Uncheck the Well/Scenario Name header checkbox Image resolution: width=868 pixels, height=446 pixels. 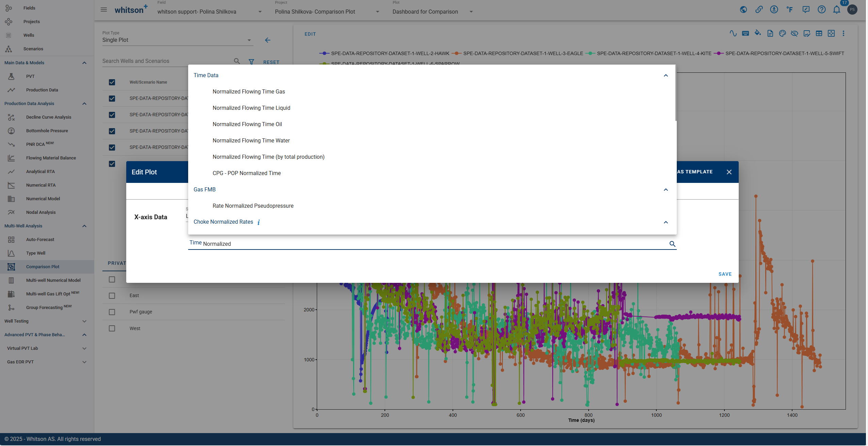(x=112, y=82)
